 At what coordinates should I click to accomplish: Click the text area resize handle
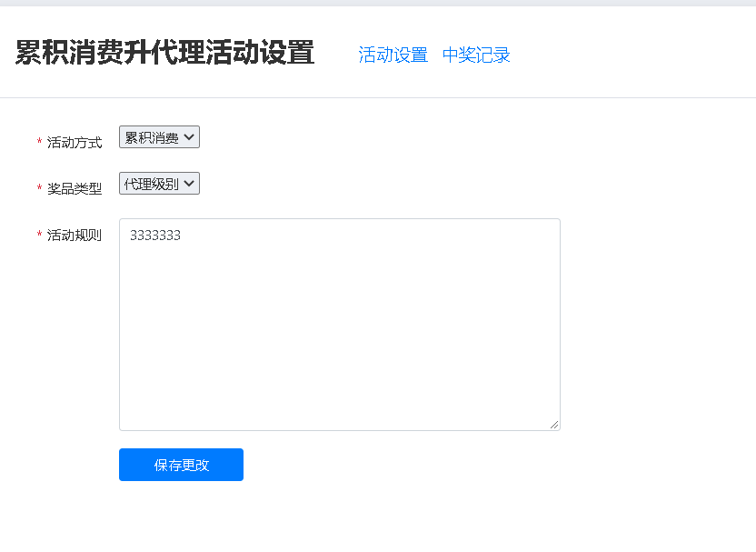(554, 425)
